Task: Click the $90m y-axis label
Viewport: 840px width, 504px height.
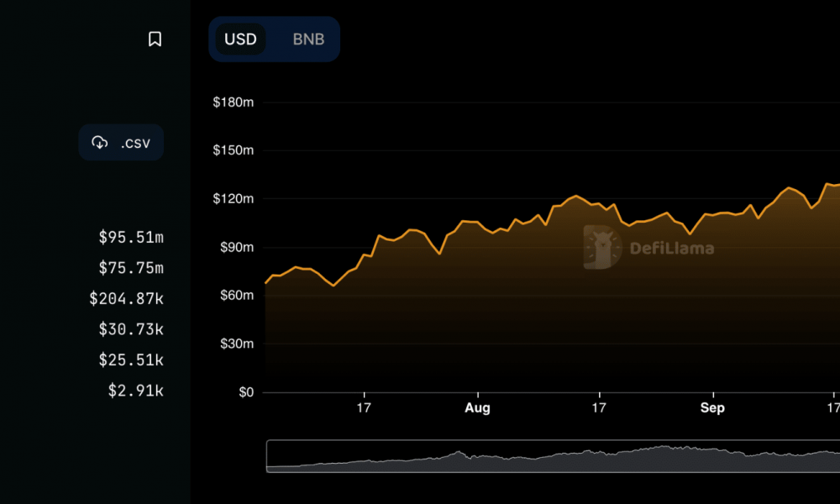Action: (237, 248)
